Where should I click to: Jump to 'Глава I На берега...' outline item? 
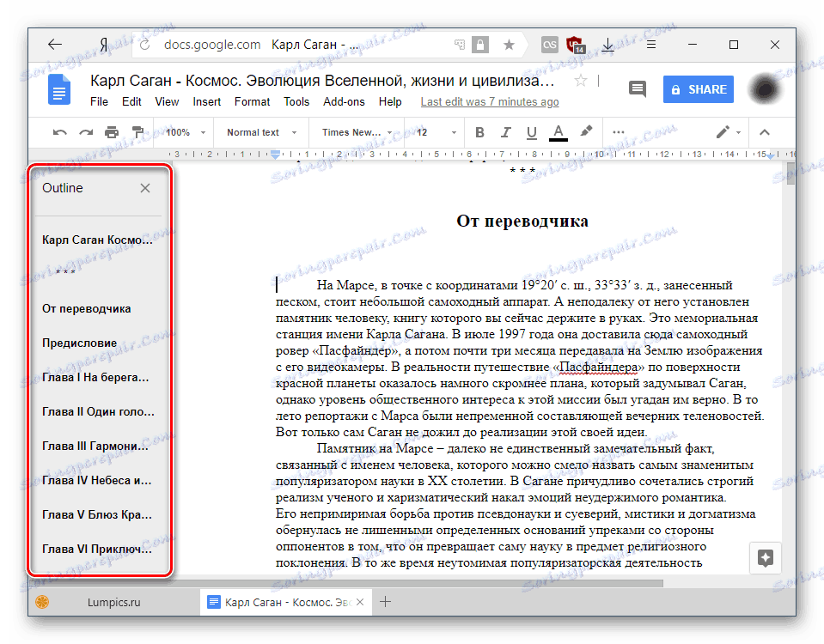(95, 377)
